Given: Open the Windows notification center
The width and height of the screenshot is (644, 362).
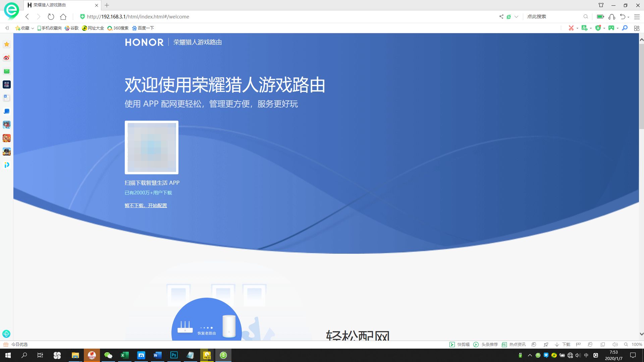Looking at the screenshot, I should click(633, 355).
